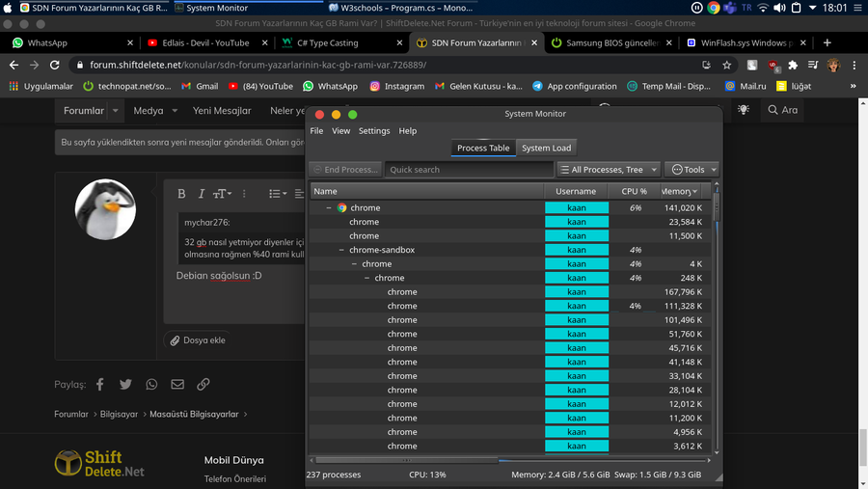Share the thread via email envelope icon

pos(177,384)
